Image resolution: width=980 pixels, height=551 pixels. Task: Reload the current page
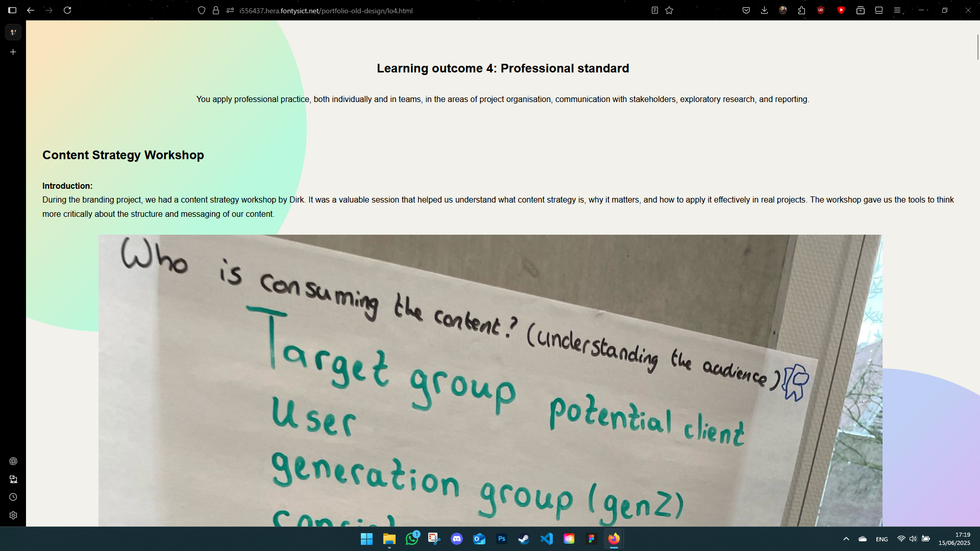tap(68, 10)
